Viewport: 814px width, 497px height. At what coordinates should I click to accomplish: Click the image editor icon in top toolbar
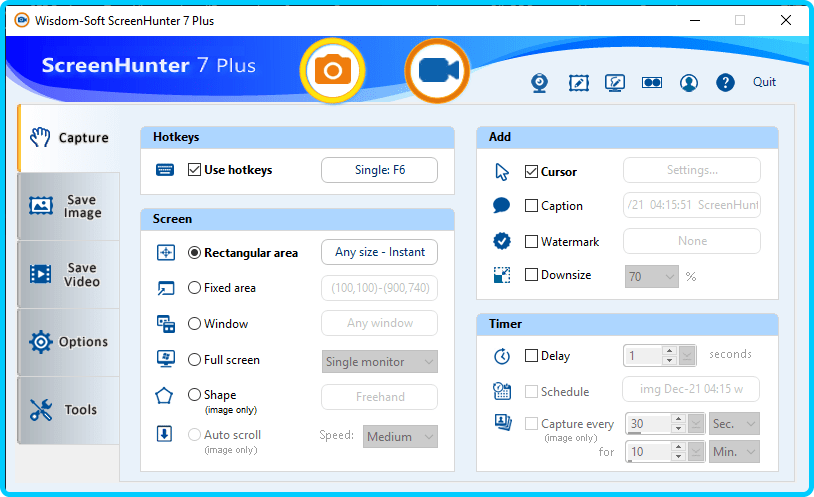(578, 83)
